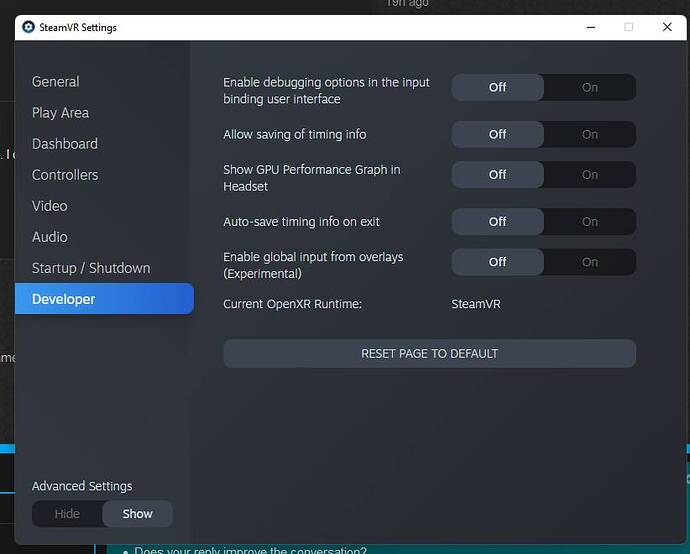Enable Allow saving of timing info
This screenshot has width=690, height=554.
[x=590, y=134]
